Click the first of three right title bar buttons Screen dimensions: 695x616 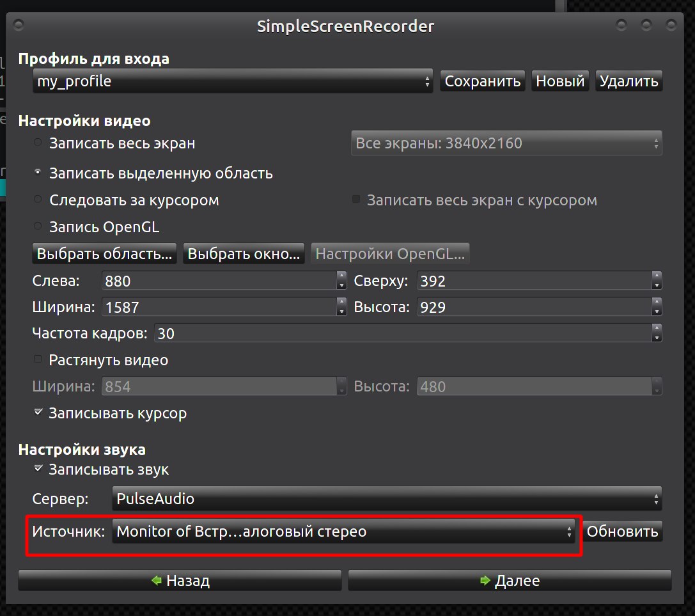pyautogui.click(x=621, y=24)
